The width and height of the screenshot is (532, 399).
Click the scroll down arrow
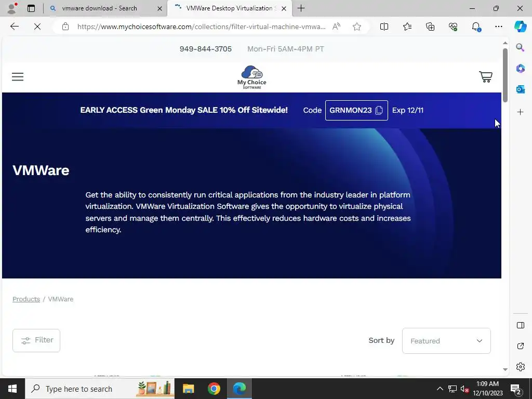point(505,369)
